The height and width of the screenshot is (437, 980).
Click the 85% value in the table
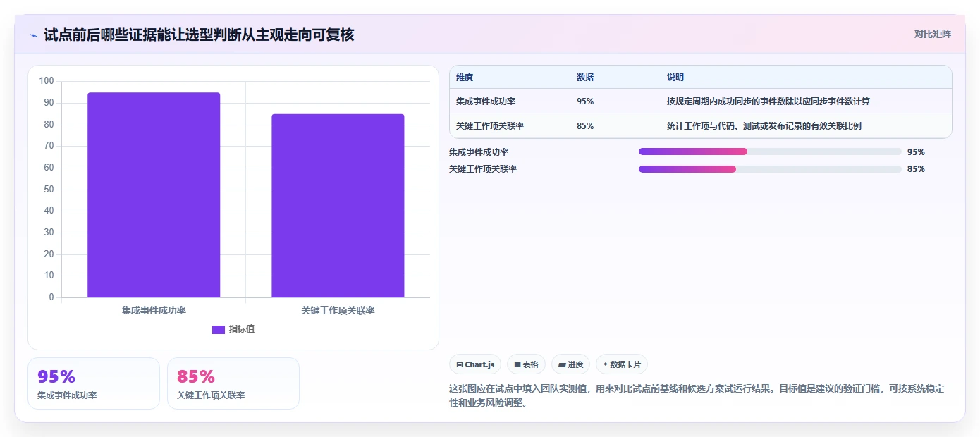click(585, 126)
